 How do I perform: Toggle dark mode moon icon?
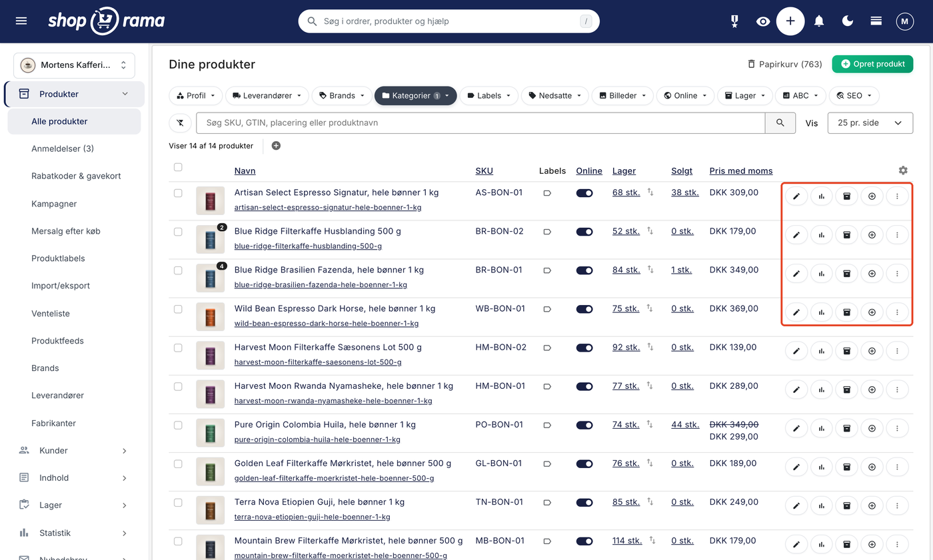point(848,21)
